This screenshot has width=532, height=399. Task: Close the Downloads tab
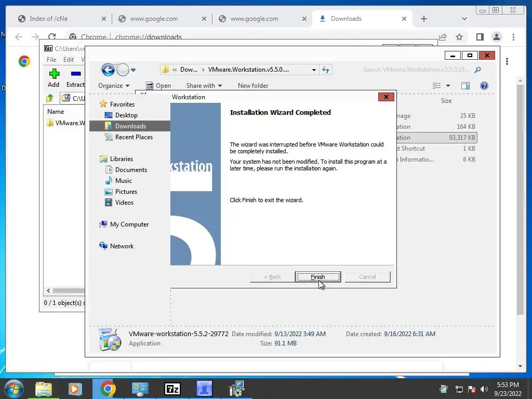(404, 19)
